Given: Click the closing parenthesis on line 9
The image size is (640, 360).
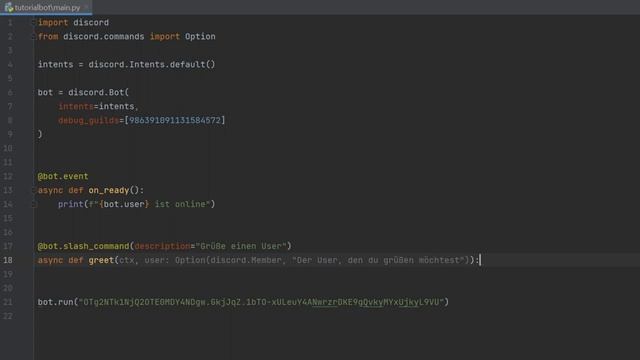Looking at the screenshot, I should click(40, 134).
